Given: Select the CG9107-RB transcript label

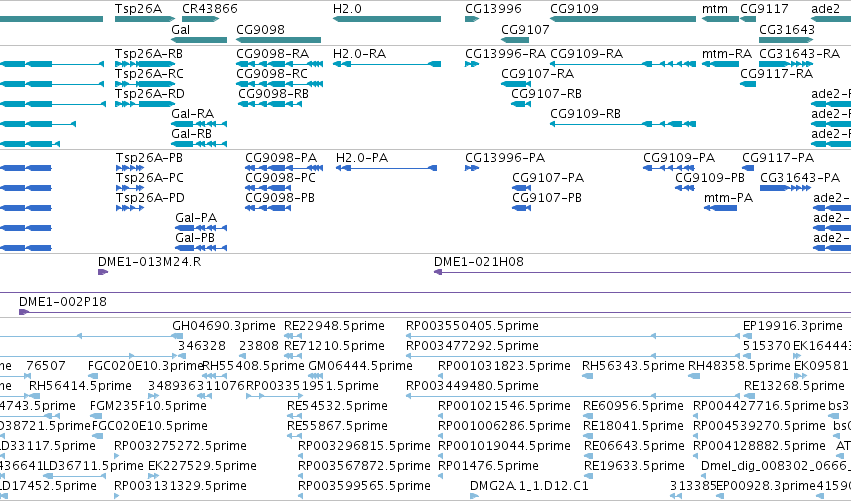Looking at the screenshot, I should click(547, 94).
